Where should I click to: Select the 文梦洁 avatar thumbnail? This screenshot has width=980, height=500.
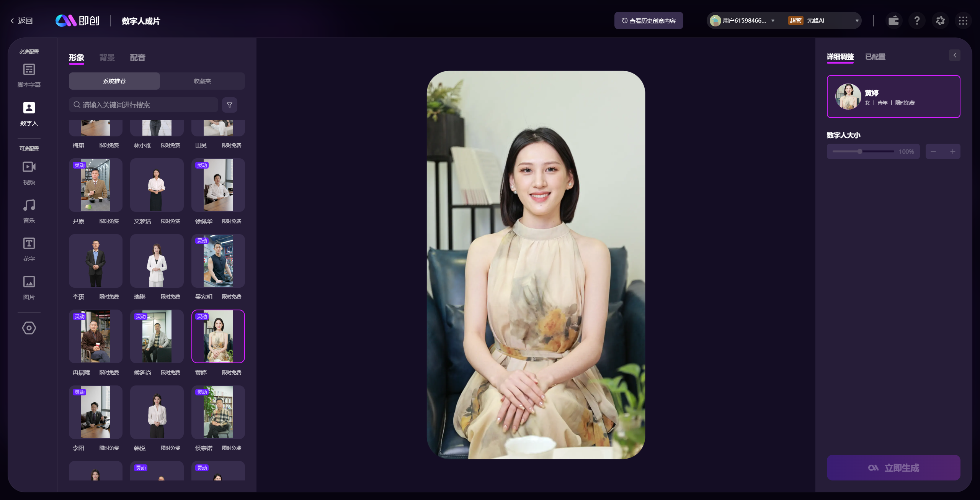pyautogui.click(x=157, y=185)
